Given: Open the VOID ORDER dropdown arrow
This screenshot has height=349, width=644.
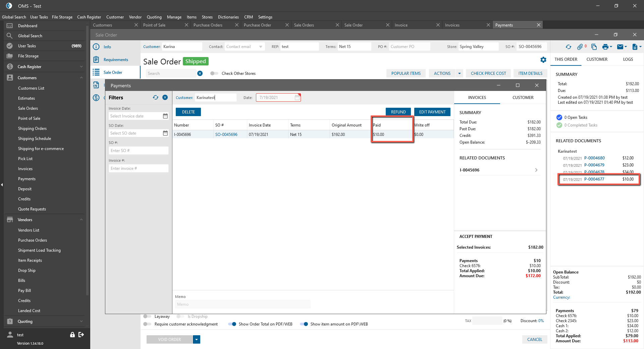Looking at the screenshot, I should [197, 340].
